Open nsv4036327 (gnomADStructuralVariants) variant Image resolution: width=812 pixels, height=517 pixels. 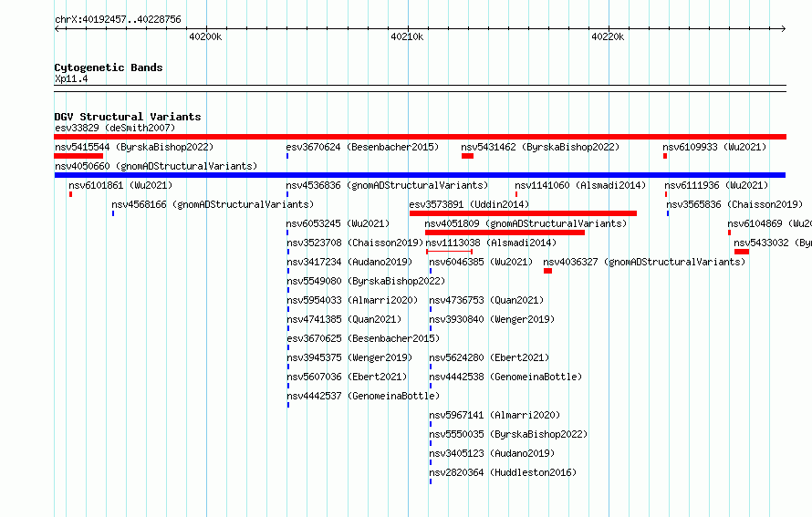(x=644, y=262)
